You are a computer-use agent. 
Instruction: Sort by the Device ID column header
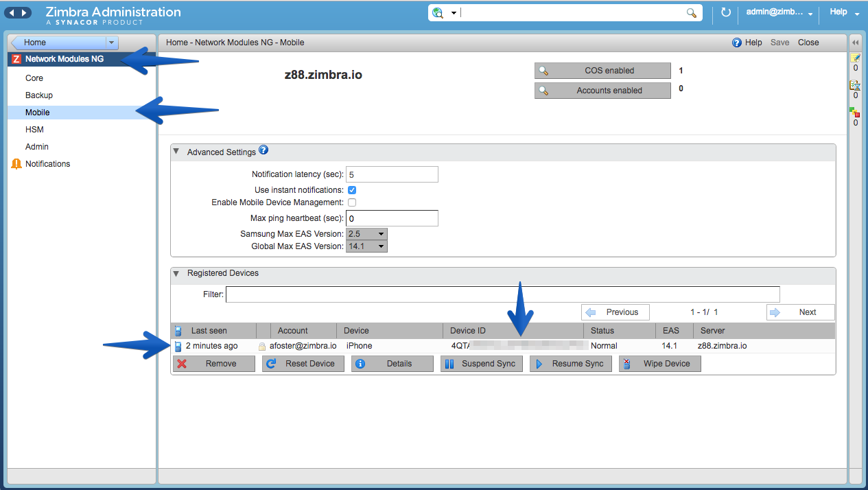coord(513,331)
